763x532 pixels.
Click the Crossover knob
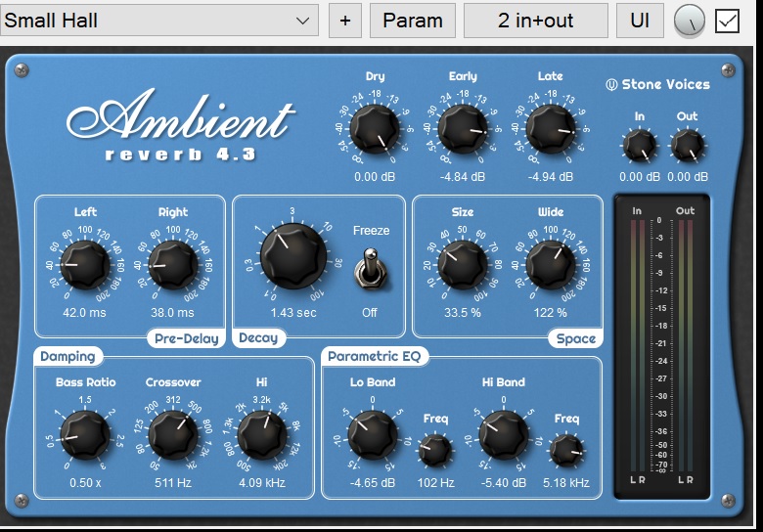[x=173, y=435]
